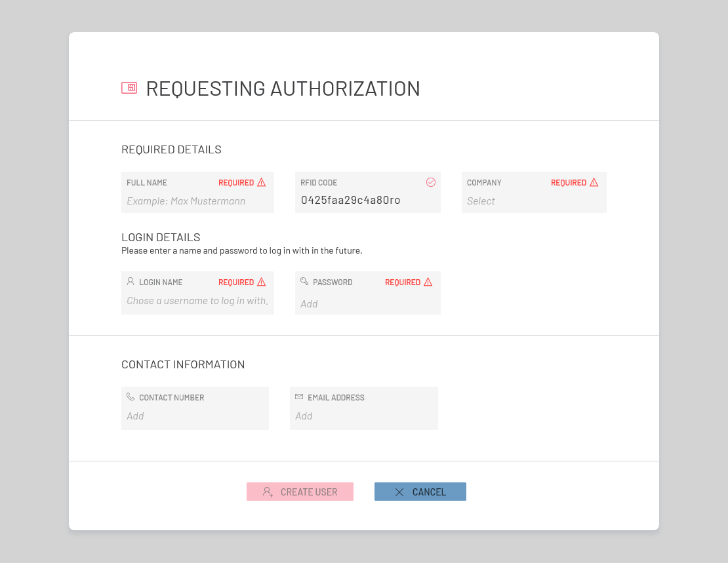Click the user icon beside Login Name
This screenshot has height=563, width=728.
(x=131, y=281)
